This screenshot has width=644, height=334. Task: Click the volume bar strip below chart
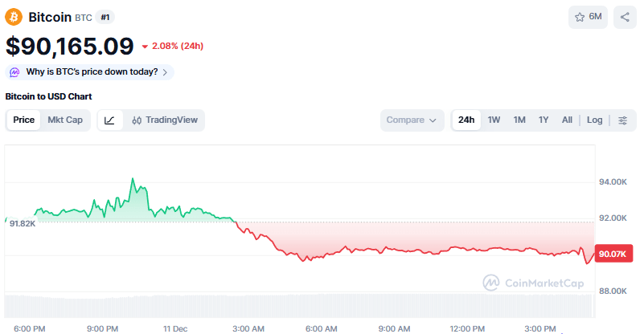[x=297, y=306]
